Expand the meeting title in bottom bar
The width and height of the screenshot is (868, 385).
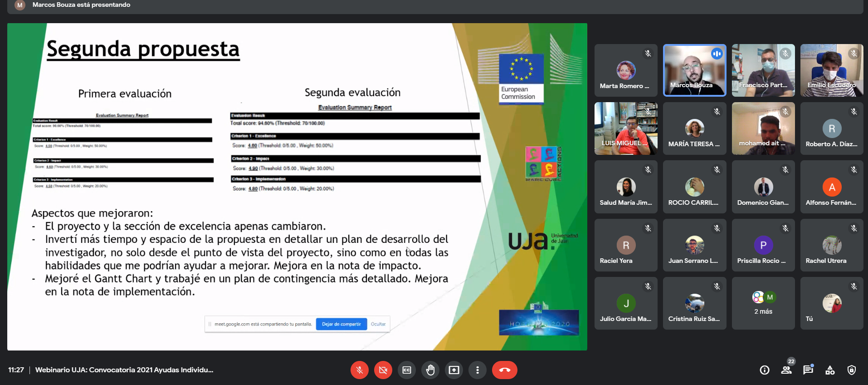pyautogui.click(x=124, y=370)
